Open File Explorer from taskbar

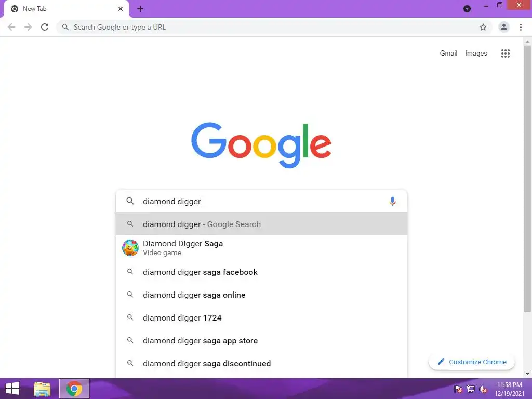[42, 389]
